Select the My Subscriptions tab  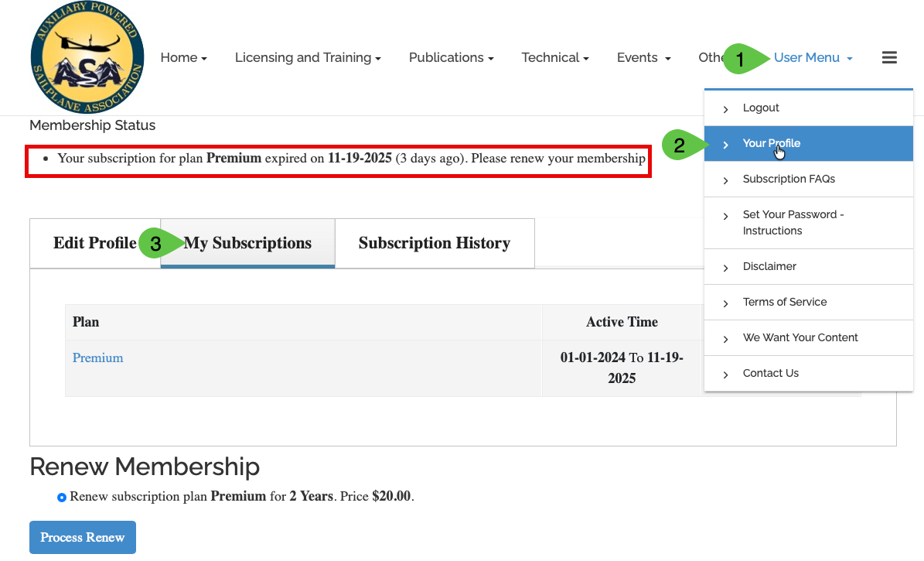pyautogui.click(x=247, y=244)
